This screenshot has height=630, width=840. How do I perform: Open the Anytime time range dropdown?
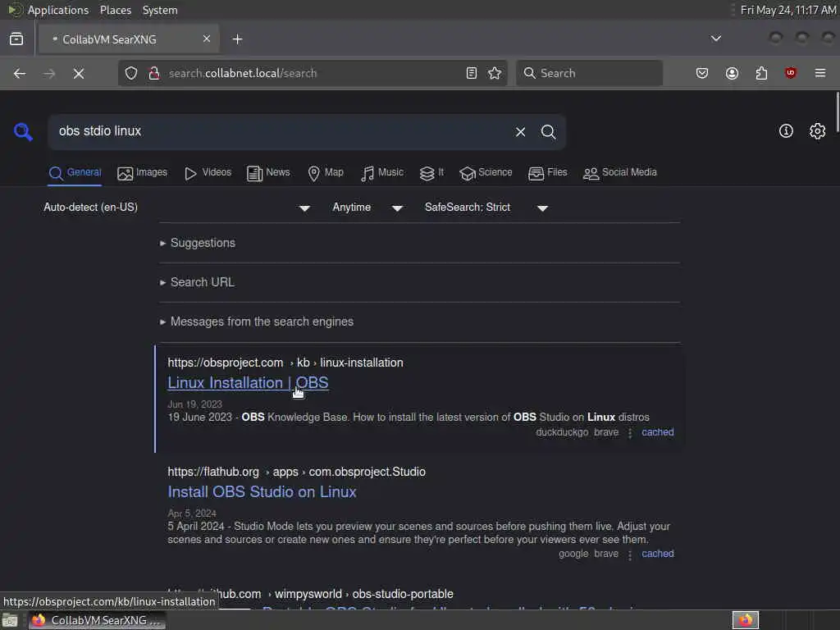pyautogui.click(x=367, y=208)
